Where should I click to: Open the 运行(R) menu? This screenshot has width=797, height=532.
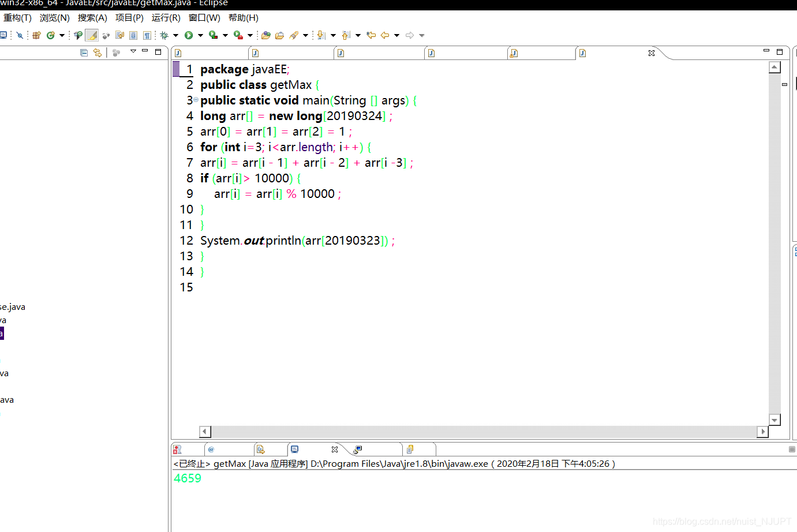[166, 18]
